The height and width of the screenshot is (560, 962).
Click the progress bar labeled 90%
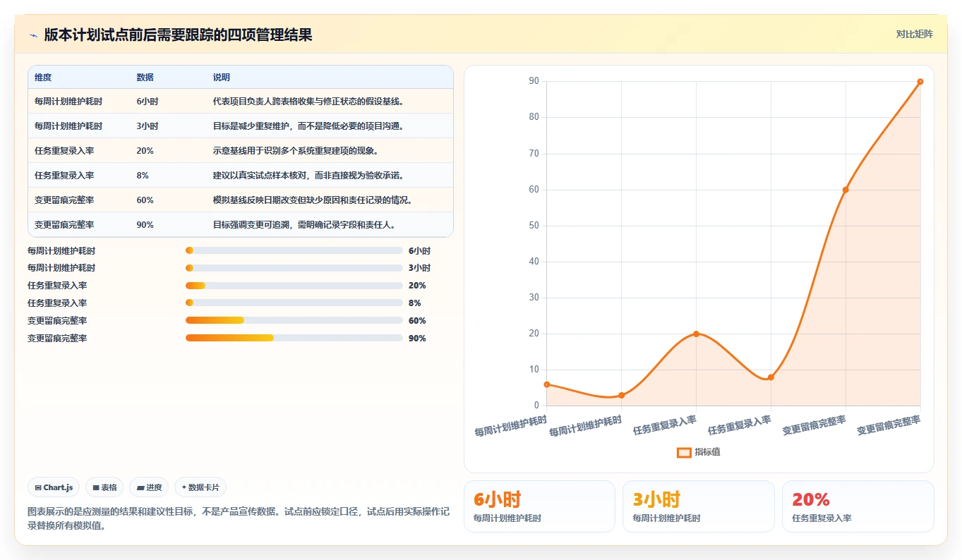click(x=294, y=339)
